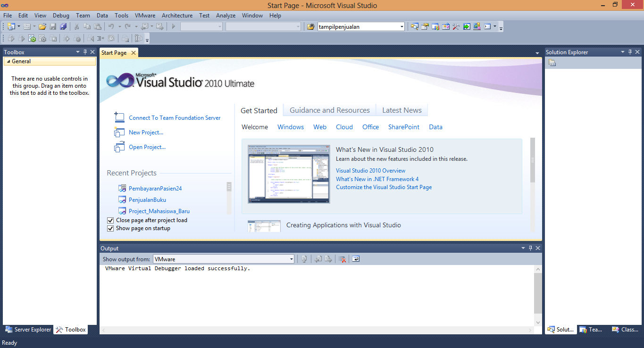Switch to the Server Explorer tab
Image resolution: width=644 pixels, height=348 pixels.
(28, 330)
